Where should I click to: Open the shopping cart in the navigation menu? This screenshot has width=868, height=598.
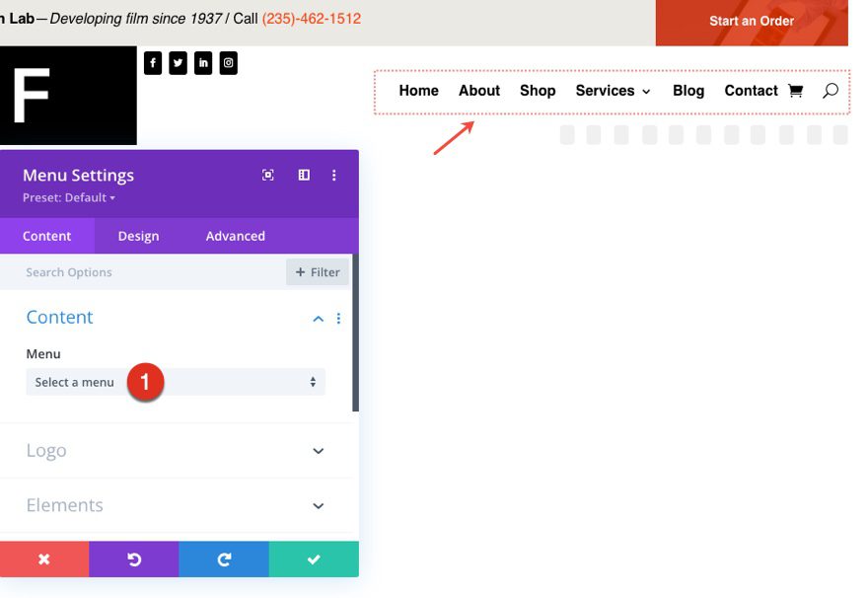(x=795, y=90)
